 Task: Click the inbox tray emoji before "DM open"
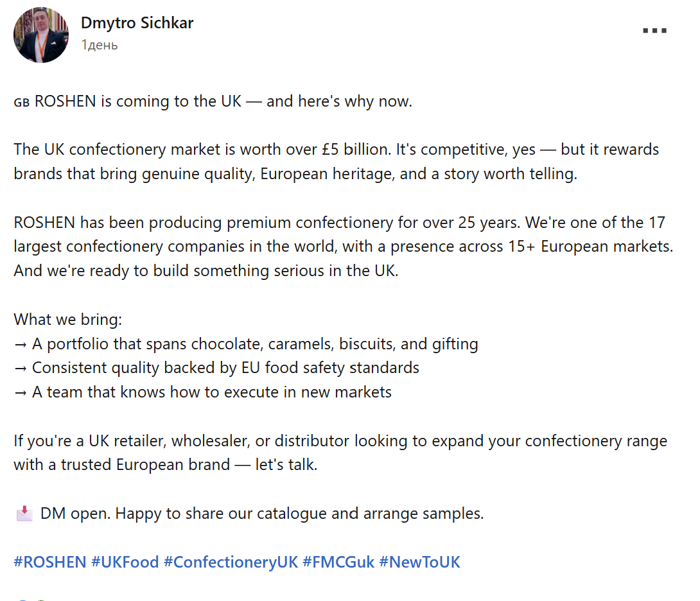click(24, 513)
